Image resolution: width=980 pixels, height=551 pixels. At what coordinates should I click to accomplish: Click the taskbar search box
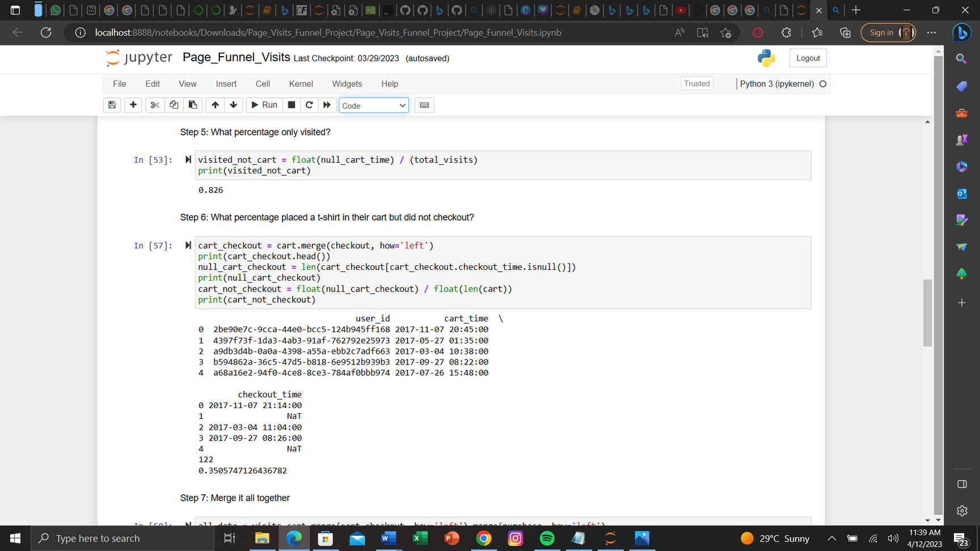122,538
